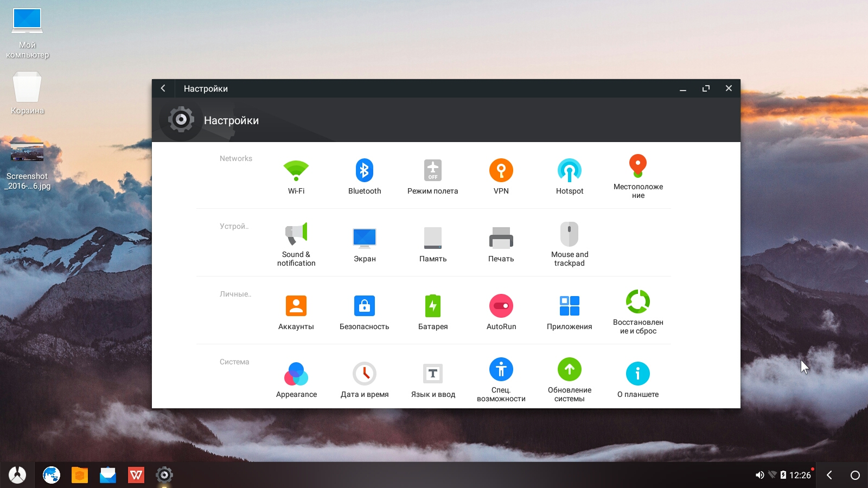The height and width of the screenshot is (488, 868).
Task: Click the 12:26 clock in the tray
Action: point(800,475)
